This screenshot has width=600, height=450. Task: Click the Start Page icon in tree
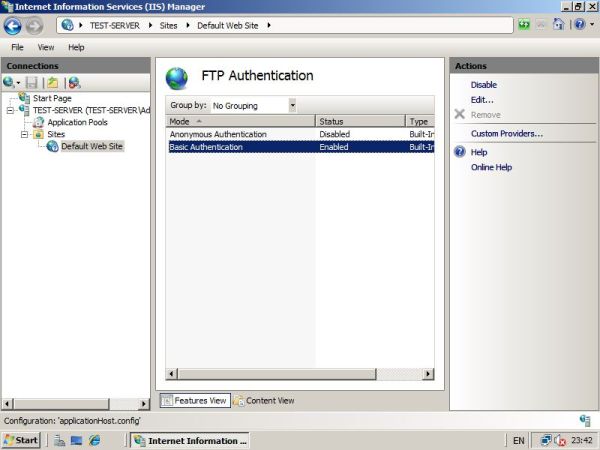24,98
